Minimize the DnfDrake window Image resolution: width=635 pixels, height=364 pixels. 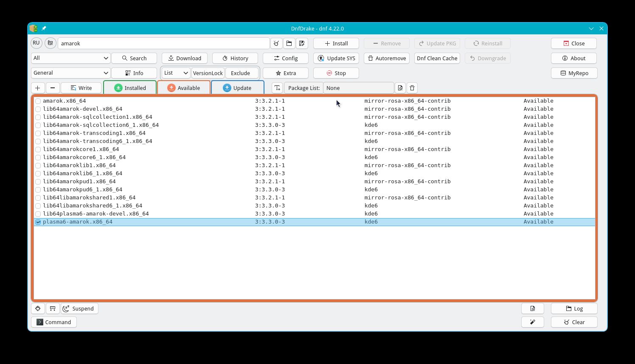pos(591,28)
